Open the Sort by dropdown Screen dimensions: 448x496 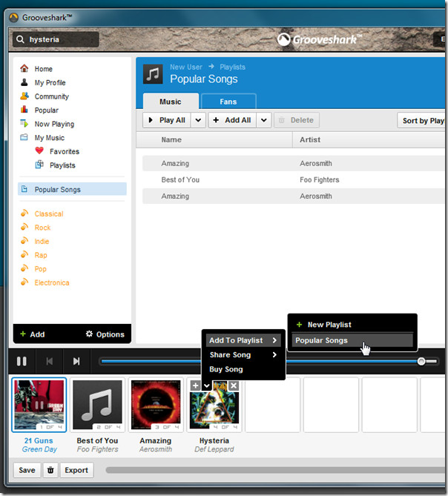tap(421, 121)
